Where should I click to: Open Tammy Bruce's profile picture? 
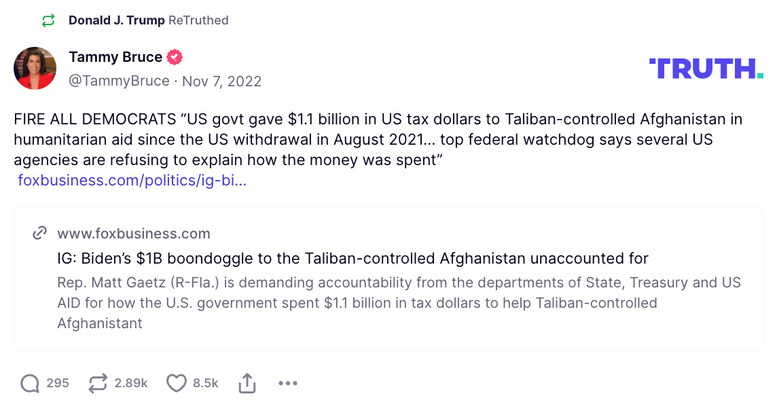pos(35,67)
